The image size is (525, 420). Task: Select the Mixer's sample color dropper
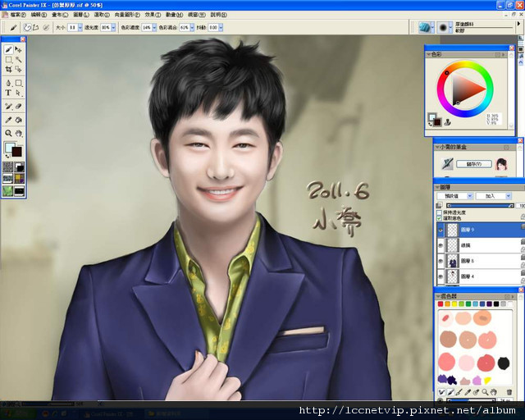pyautogui.click(x=468, y=392)
